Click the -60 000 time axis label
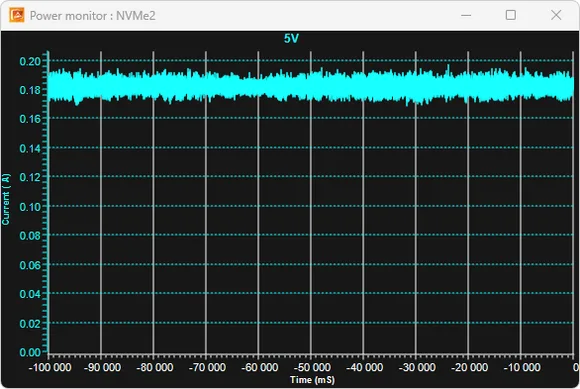580x389 pixels. 260,367
